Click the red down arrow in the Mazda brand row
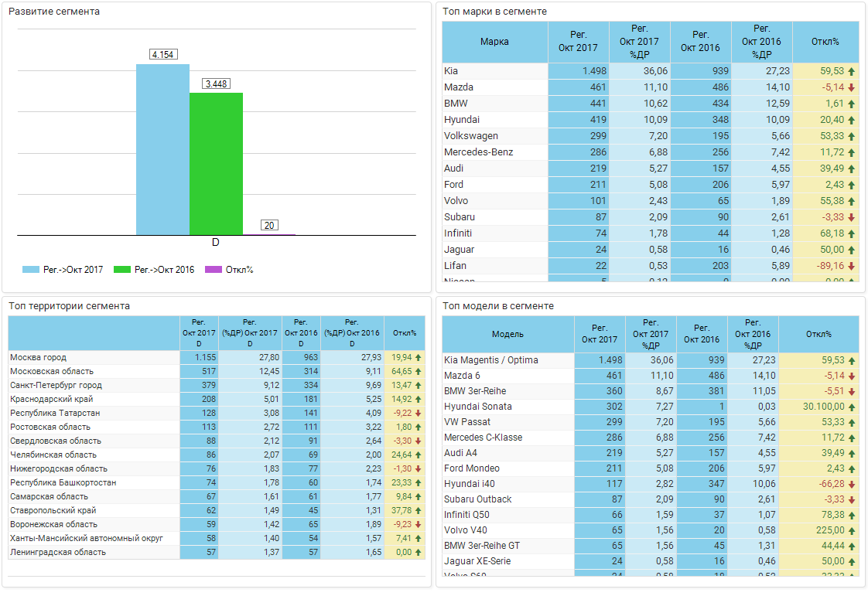The width and height of the screenshot is (868, 613). [x=851, y=87]
